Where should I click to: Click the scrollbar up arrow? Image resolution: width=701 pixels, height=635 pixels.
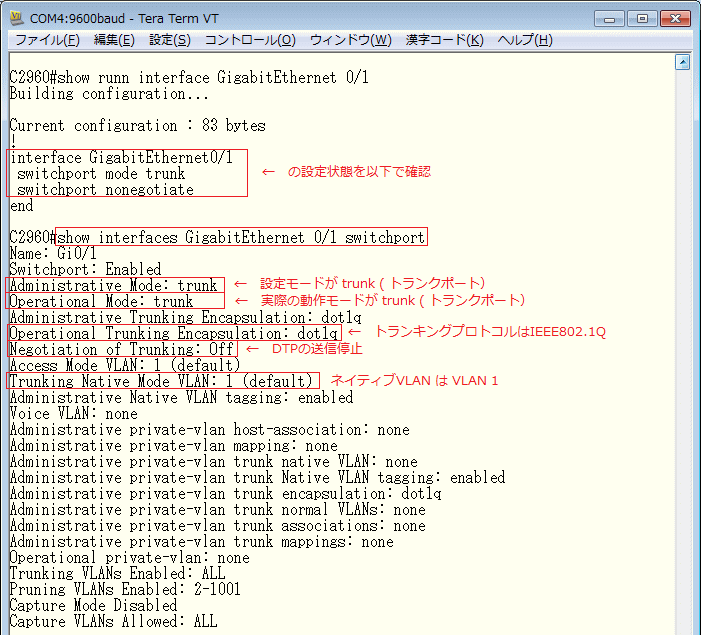point(683,62)
